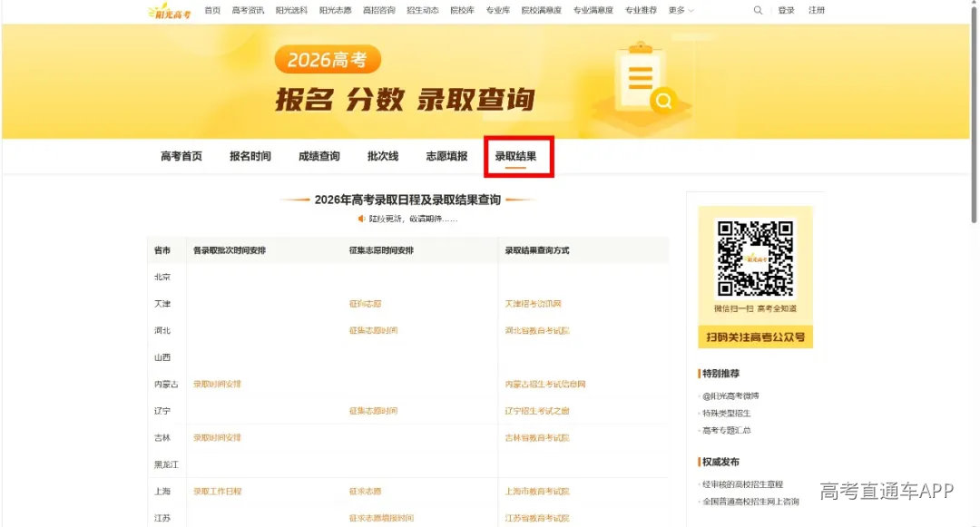Click the 登录 link
This screenshot has width=980, height=527.
(786, 10)
